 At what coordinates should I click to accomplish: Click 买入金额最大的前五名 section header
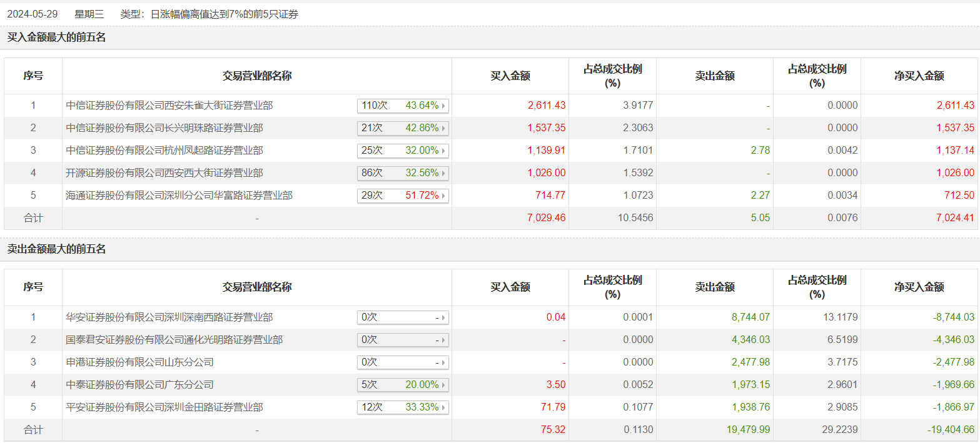tap(56, 37)
